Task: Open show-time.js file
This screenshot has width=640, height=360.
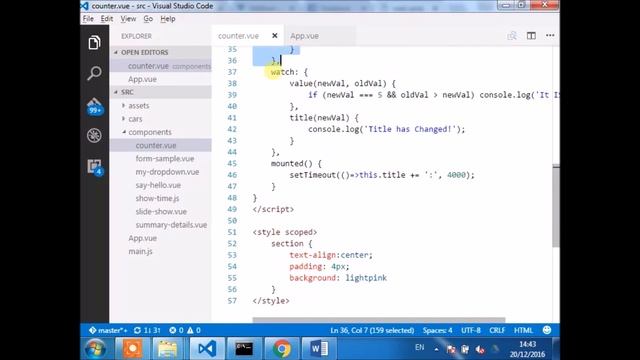Action: point(157,198)
